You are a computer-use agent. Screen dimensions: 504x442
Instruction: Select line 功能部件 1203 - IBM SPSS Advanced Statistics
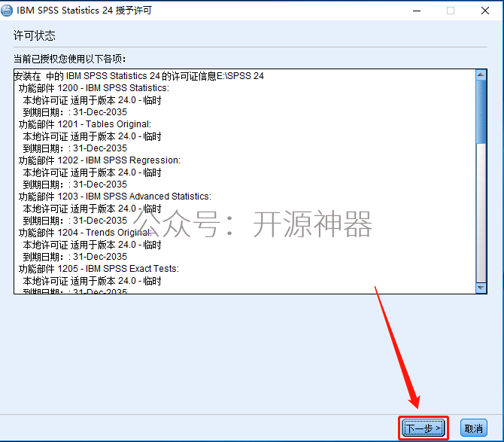(115, 197)
